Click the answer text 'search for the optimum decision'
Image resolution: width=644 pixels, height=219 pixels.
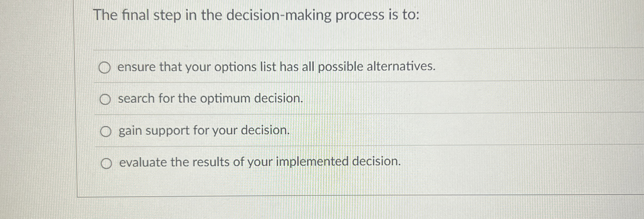tap(210, 99)
